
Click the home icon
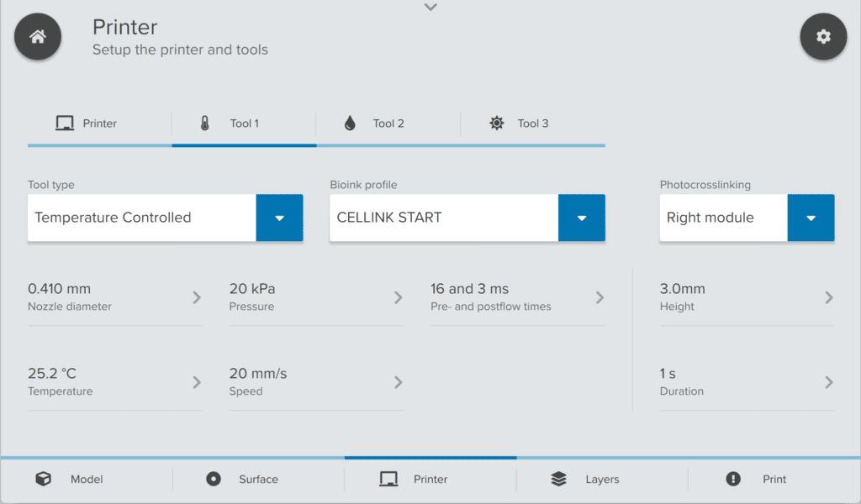[37, 36]
